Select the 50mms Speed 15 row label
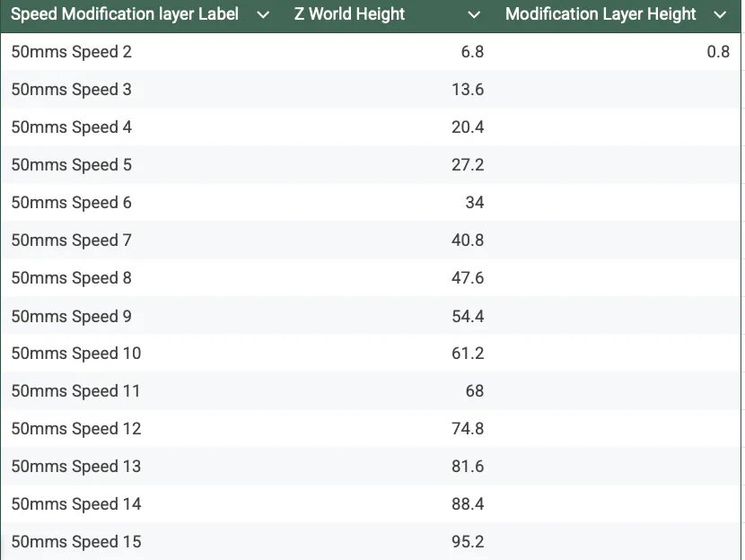The width and height of the screenshot is (745, 560). 75,541
